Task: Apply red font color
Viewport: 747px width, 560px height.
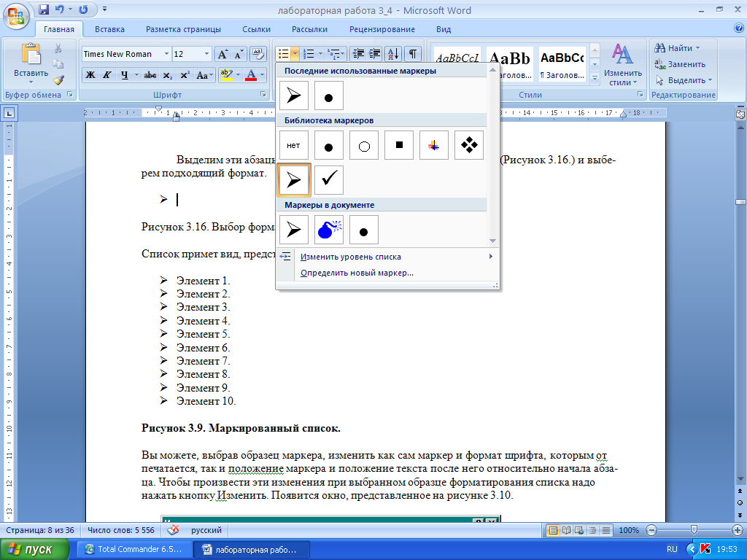Action: (x=251, y=75)
